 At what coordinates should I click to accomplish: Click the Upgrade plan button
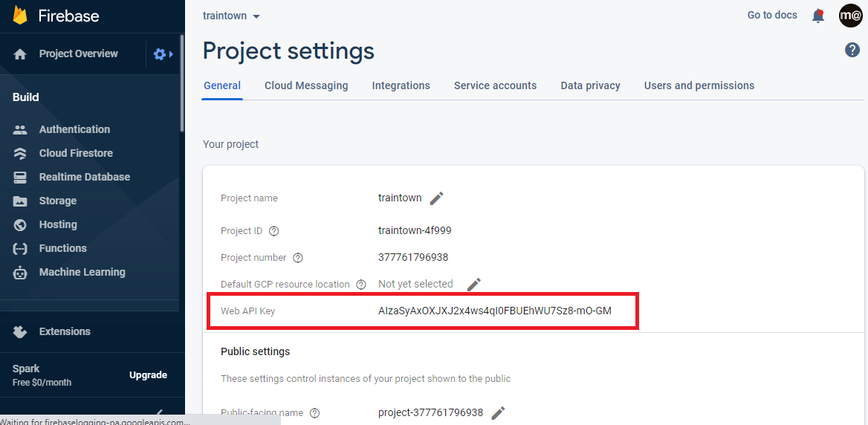click(x=148, y=375)
